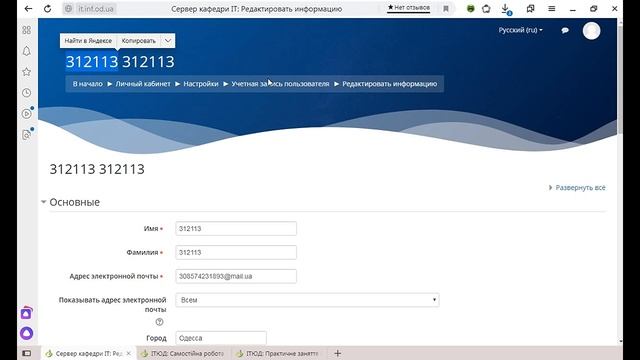This screenshot has height=360, width=640.
Task: Go to 'Учетная запись пользователя' breadcrumb
Action: [x=280, y=84]
